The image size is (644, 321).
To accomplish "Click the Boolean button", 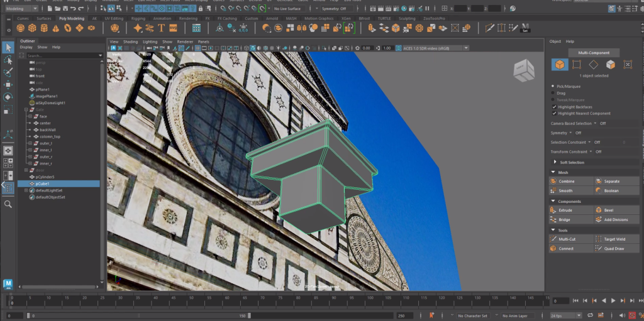I will click(x=617, y=190).
